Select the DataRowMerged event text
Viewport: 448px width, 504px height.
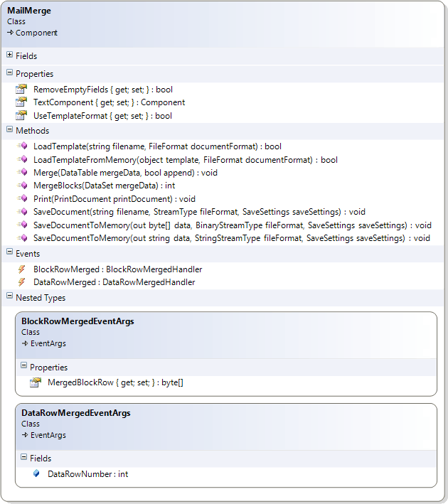pos(114,282)
